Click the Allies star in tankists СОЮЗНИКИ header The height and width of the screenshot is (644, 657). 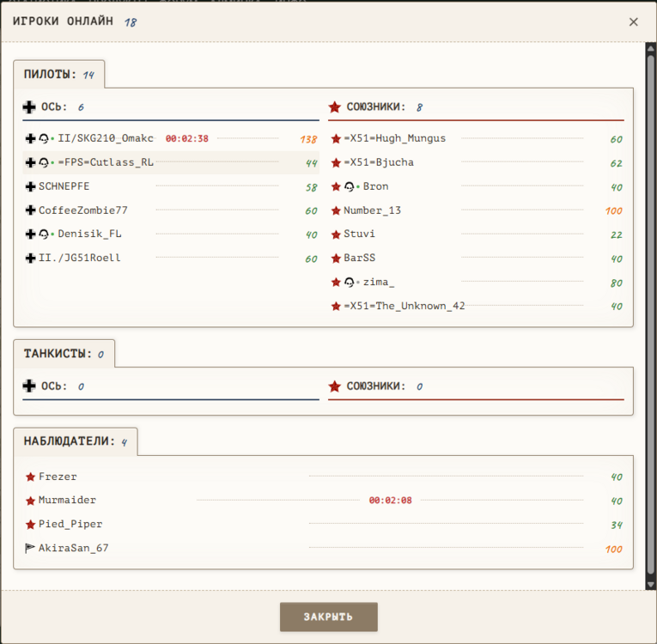(334, 386)
